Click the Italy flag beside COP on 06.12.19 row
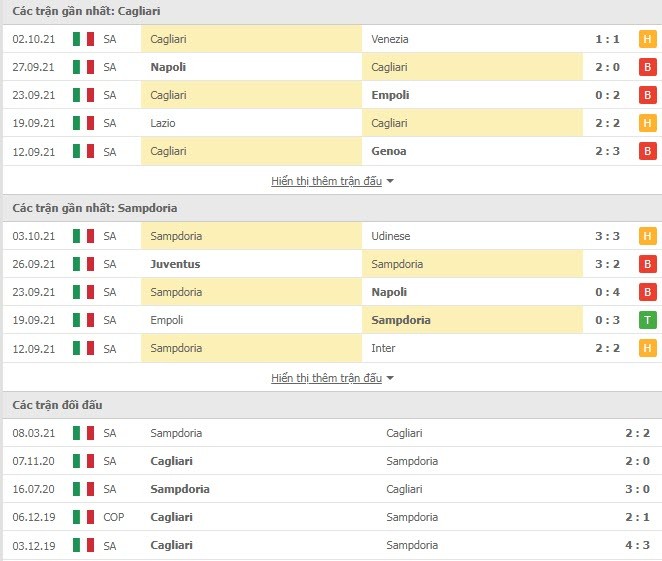This screenshot has width=662, height=561. point(83,517)
